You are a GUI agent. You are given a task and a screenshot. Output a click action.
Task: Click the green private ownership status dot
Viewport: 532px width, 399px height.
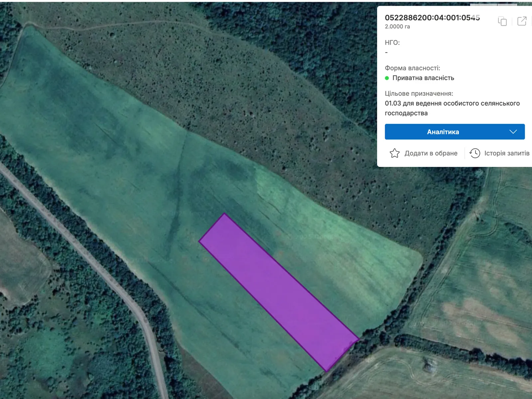(387, 78)
